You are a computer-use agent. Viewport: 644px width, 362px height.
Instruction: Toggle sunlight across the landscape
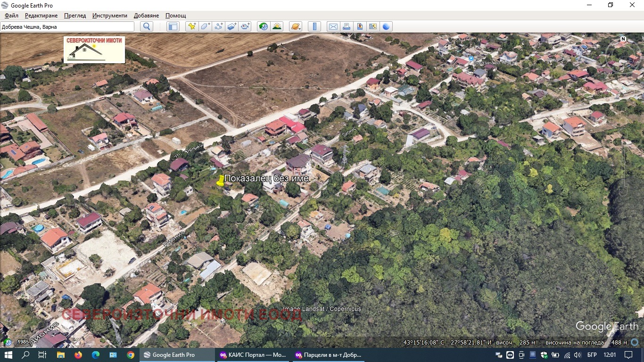tap(277, 26)
